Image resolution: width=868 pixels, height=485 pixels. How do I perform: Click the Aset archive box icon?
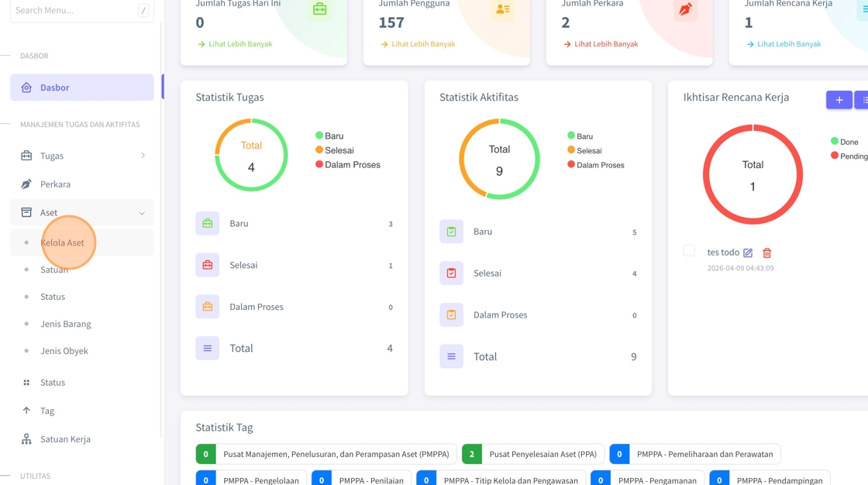point(26,212)
